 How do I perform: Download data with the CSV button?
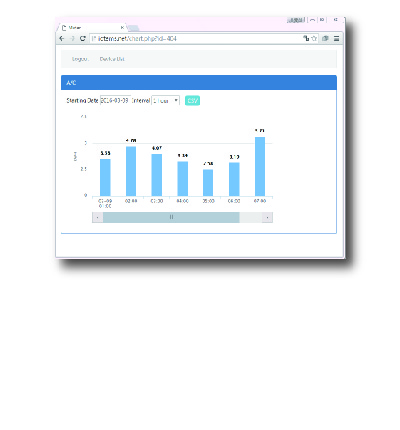192,101
